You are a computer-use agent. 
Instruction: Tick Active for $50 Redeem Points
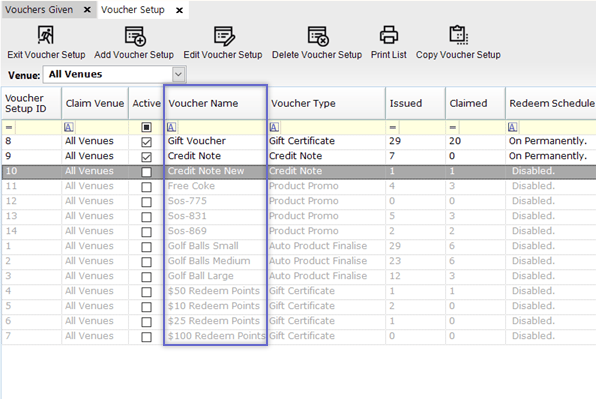tap(146, 292)
